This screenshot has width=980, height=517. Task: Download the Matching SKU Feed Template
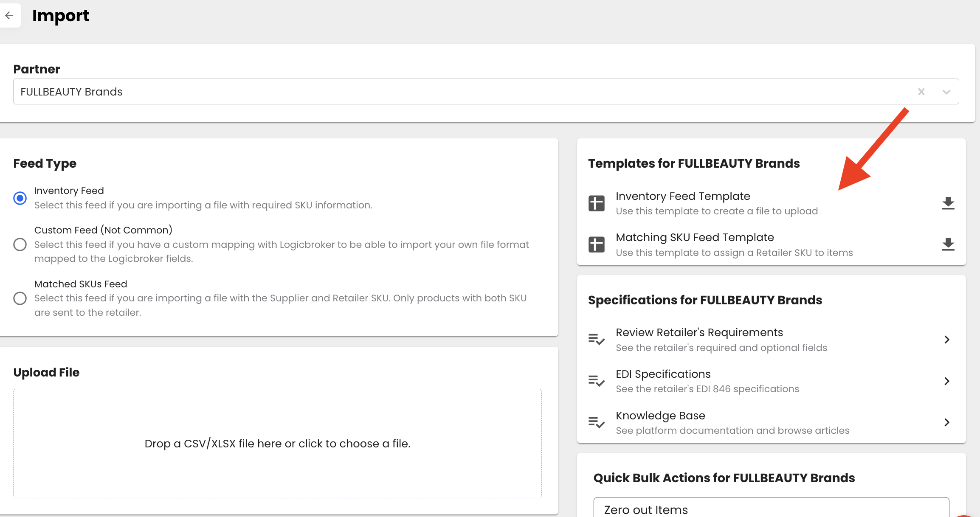pyautogui.click(x=948, y=244)
